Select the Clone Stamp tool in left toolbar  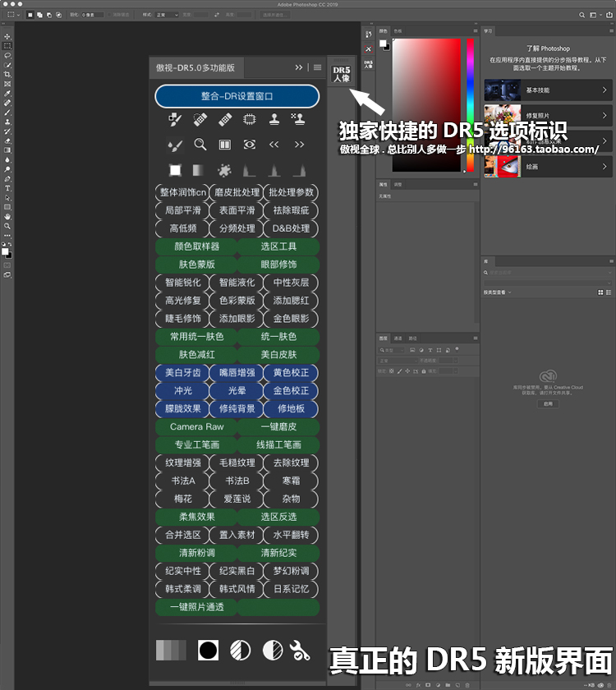7,122
